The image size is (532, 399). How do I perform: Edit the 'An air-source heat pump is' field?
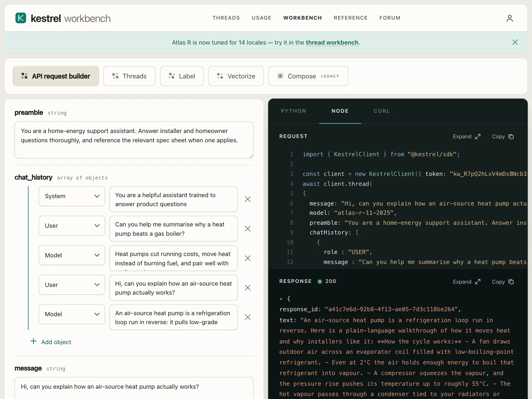pyautogui.click(x=174, y=317)
